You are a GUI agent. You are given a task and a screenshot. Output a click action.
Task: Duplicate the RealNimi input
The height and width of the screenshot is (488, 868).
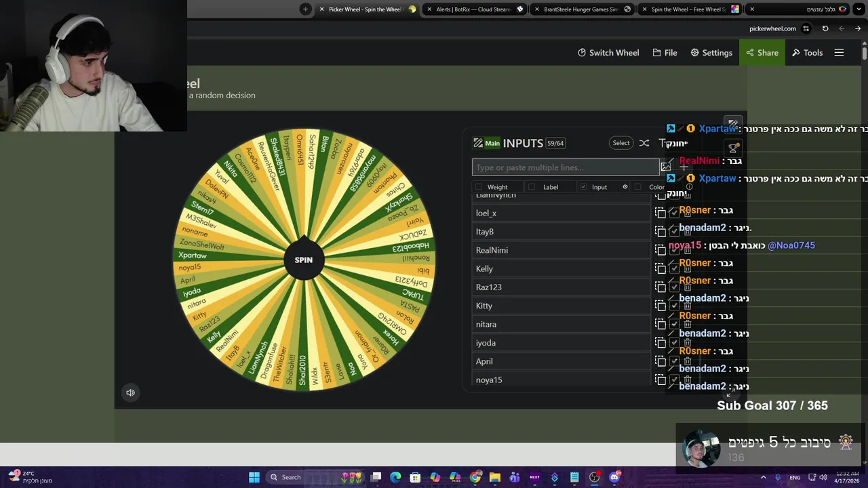pyautogui.click(x=660, y=250)
